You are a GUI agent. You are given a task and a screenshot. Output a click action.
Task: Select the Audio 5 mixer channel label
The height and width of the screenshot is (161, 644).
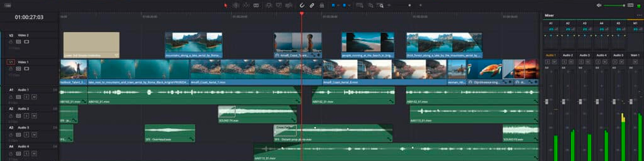[x=618, y=55]
